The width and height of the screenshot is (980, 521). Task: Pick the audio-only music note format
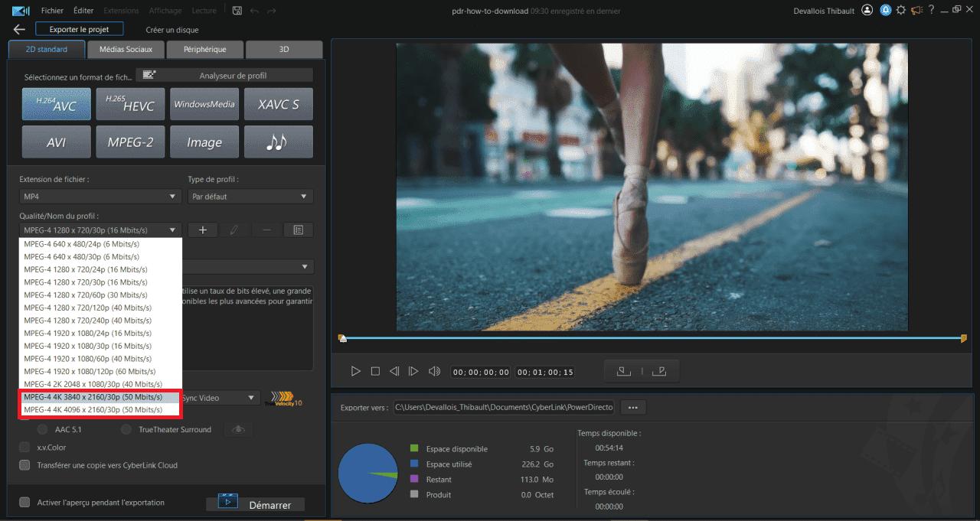pyautogui.click(x=278, y=142)
